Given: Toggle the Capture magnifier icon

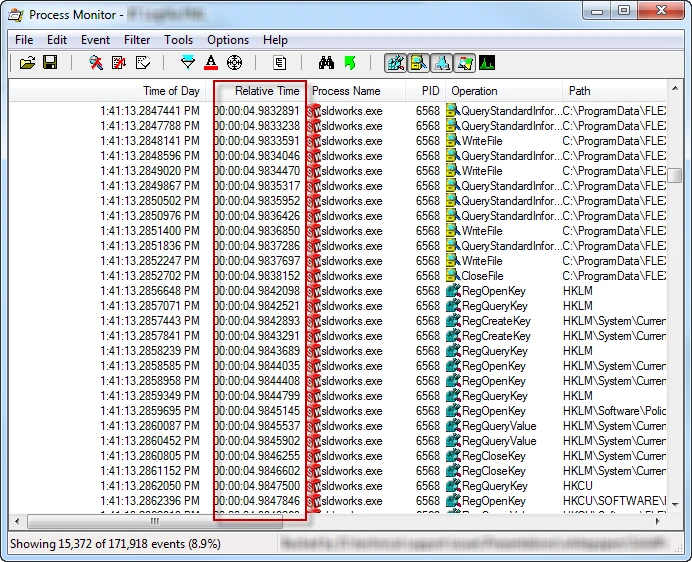Looking at the screenshot, I should (x=96, y=63).
